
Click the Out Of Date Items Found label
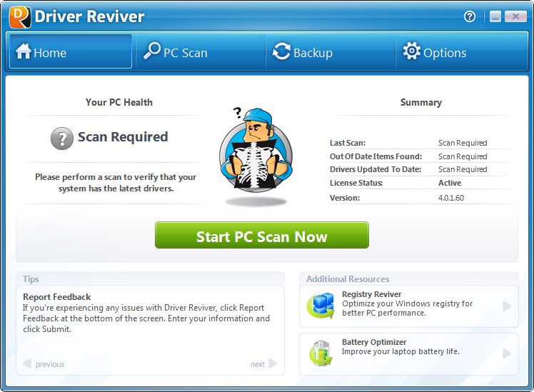[x=376, y=156]
